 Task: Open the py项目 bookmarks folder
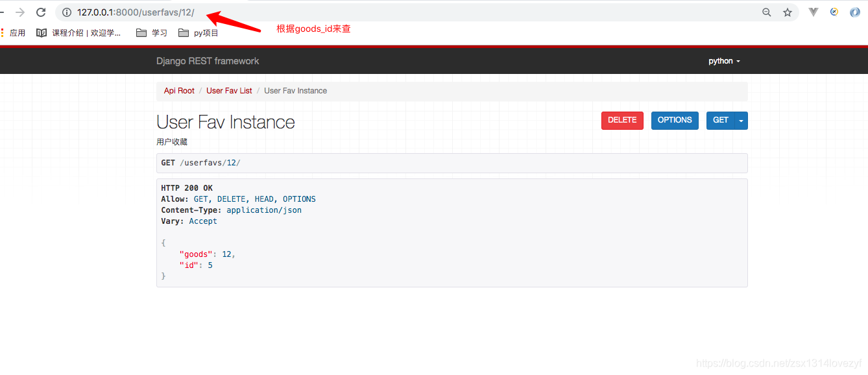pos(199,32)
